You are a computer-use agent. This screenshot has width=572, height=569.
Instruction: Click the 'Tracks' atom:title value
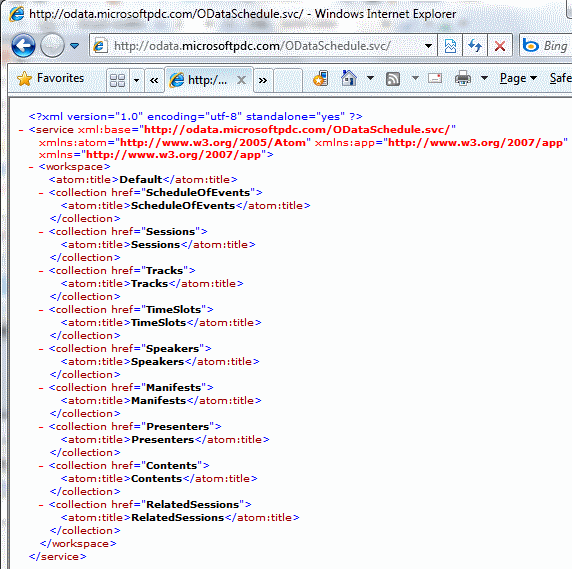pos(150,284)
